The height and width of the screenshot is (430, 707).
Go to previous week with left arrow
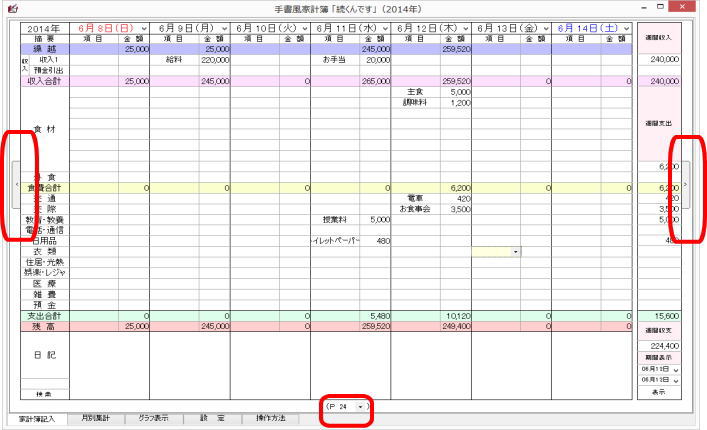pos(17,185)
